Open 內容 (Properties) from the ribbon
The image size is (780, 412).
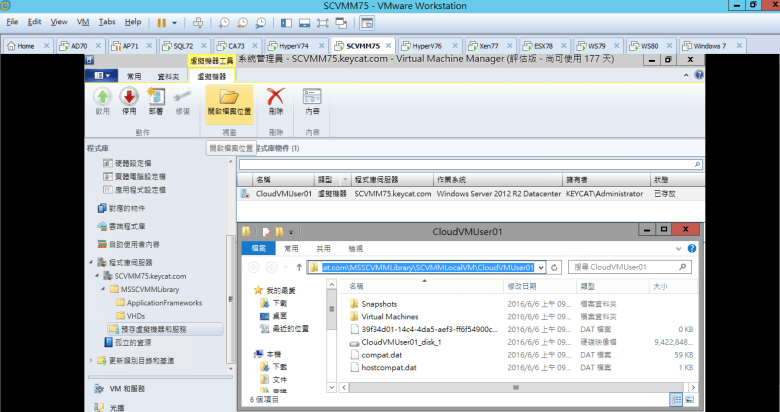click(312, 98)
